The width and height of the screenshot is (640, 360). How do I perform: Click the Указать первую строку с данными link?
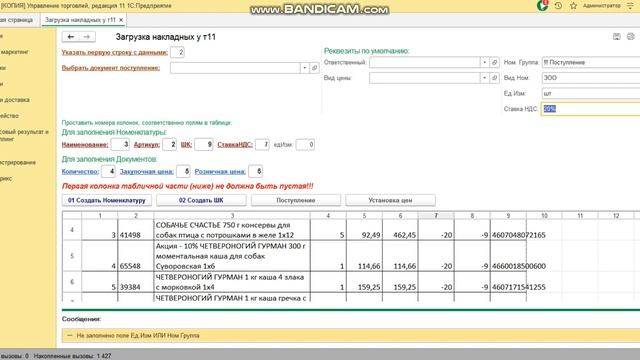pos(115,52)
